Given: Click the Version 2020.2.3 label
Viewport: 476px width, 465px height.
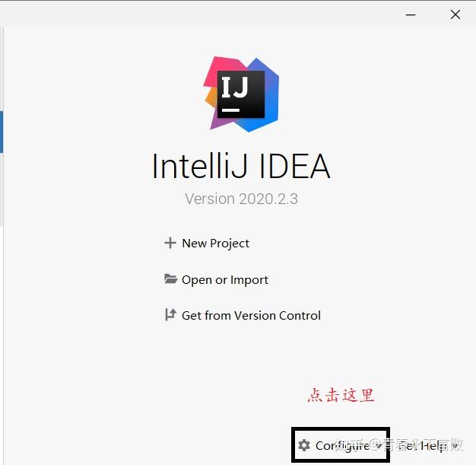Looking at the screenshot, I should (241, 199).
